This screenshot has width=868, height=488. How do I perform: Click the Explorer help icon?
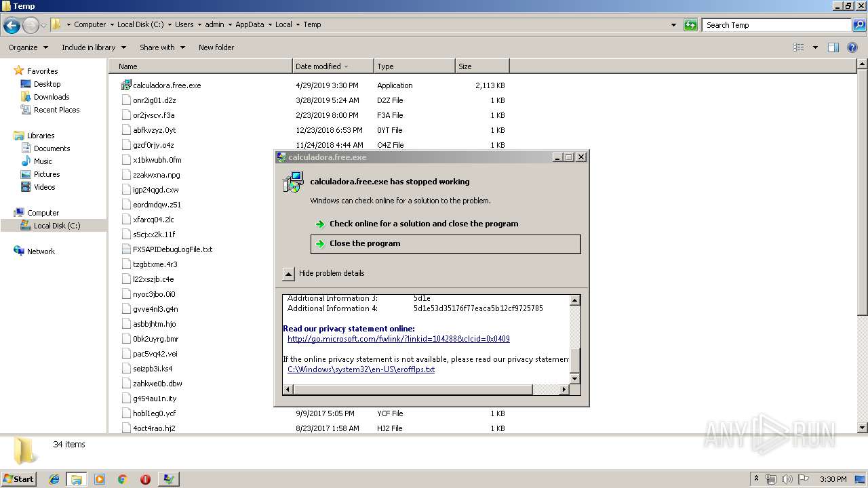click(x=853, y=47)
